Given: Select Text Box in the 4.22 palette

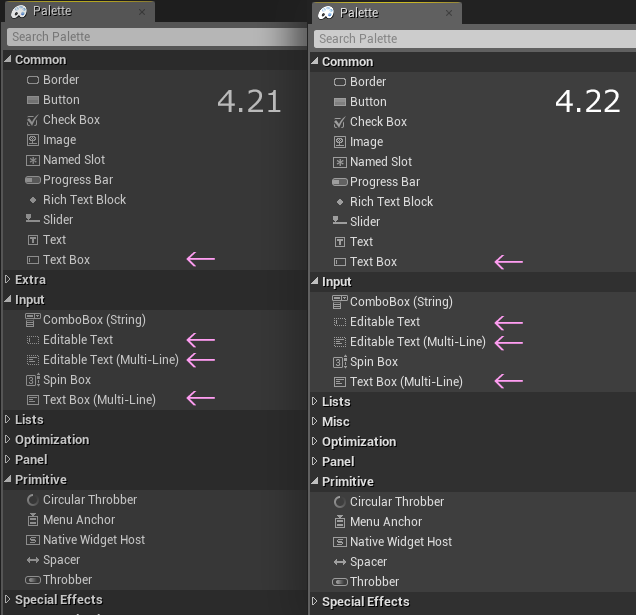Looking at the screenshot, I should [x=373, y=262].
